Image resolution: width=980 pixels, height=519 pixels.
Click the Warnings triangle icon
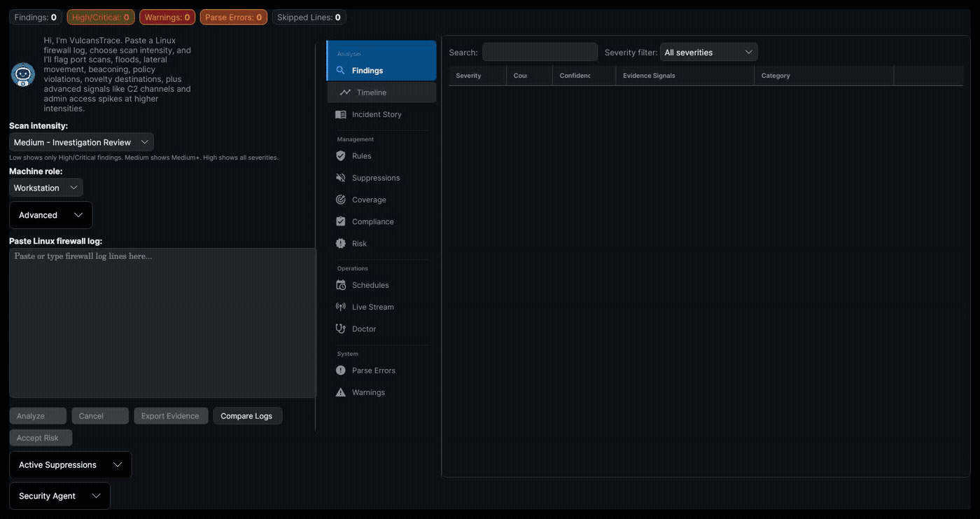point(341,392)
